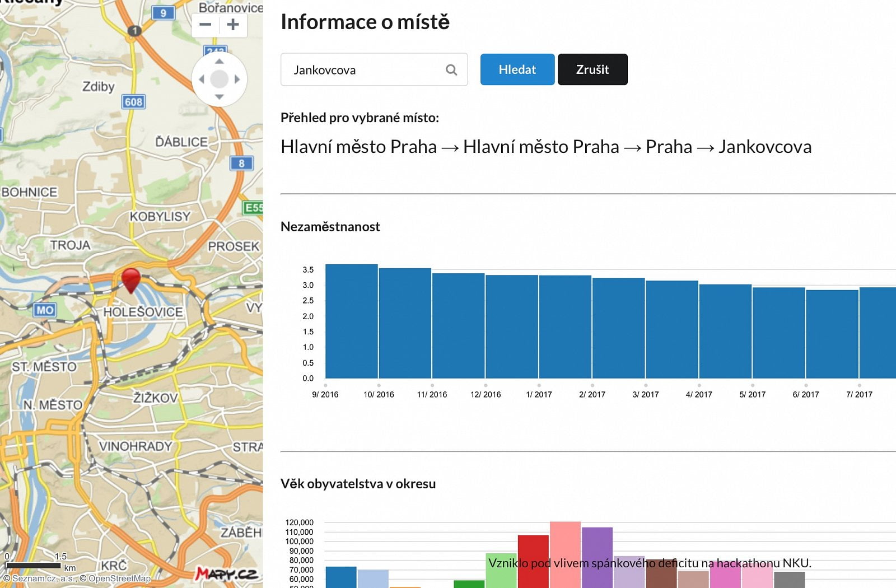This screenshot has width=896, height=588.
Task: Pan the map north with the up arrow
Action: (219, 62)
